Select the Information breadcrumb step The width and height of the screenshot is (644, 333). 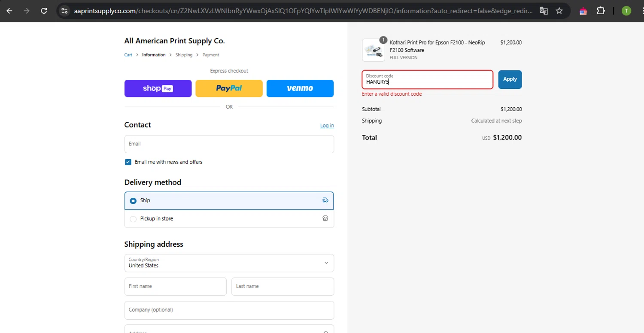pyautogui.click(x=154, y=55)
